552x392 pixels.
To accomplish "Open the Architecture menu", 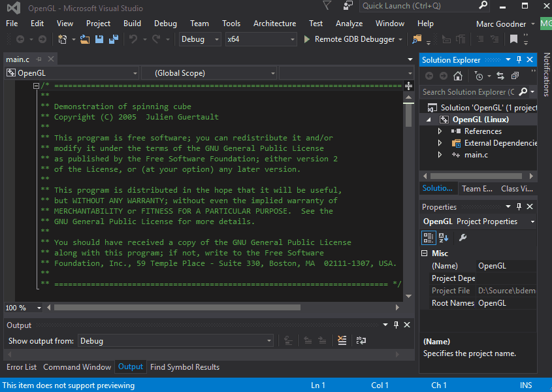I will (274, 23).
